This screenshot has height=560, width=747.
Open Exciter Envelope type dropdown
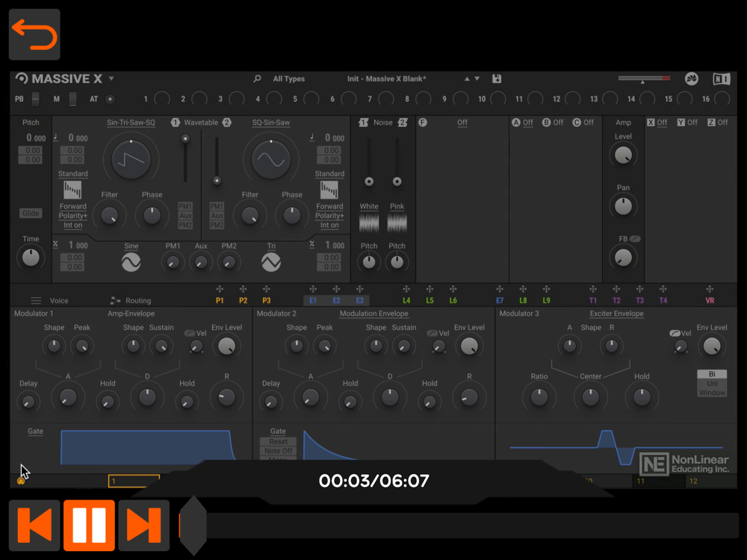pyautogui.click(x=616, y=314)
